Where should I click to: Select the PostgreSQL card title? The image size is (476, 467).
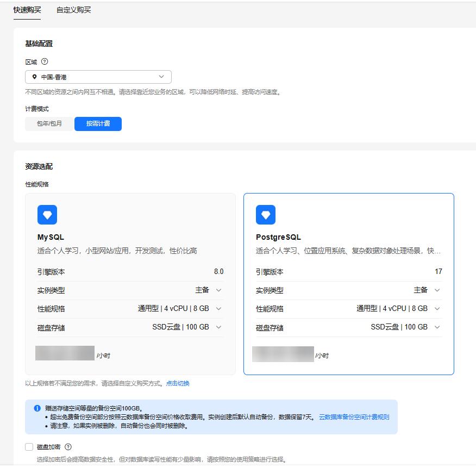[278, 237]
